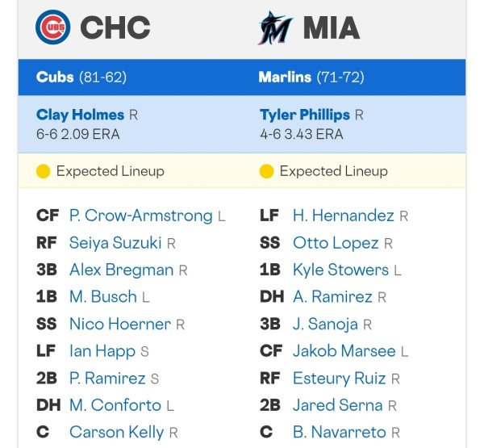Open B. Navarreto catcher link
The height and width of the screenshot is (448, 484).
click(x=340, y=432)
